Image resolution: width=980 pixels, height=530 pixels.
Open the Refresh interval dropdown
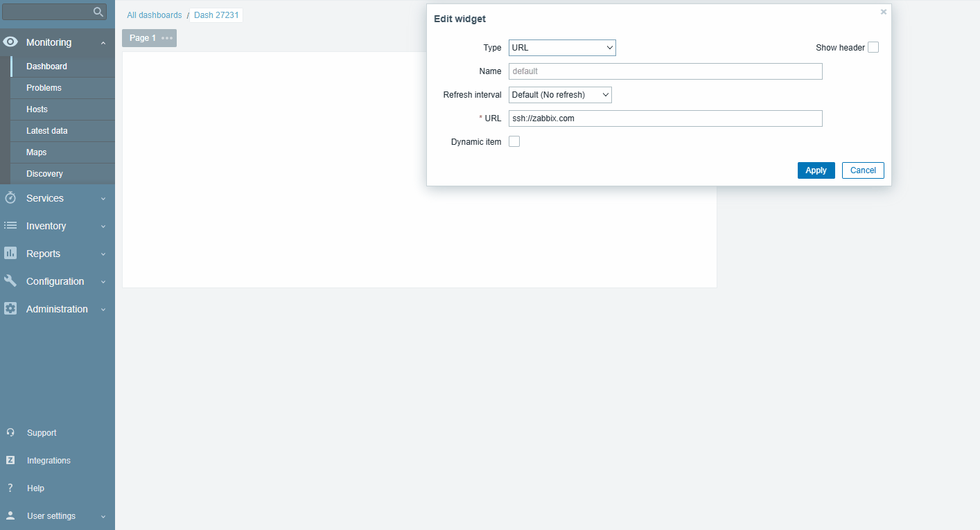pyautogui.click(x=560, y=95)
